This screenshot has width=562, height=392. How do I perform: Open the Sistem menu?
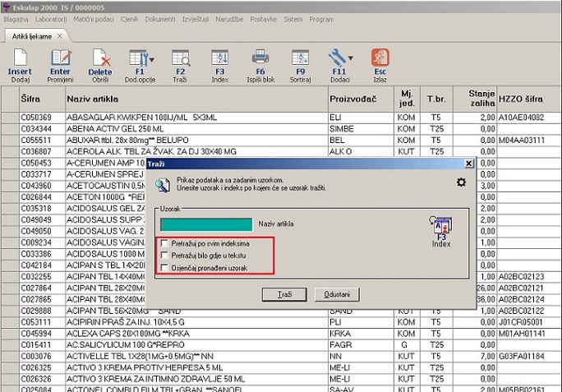click(x=293, y=20)
